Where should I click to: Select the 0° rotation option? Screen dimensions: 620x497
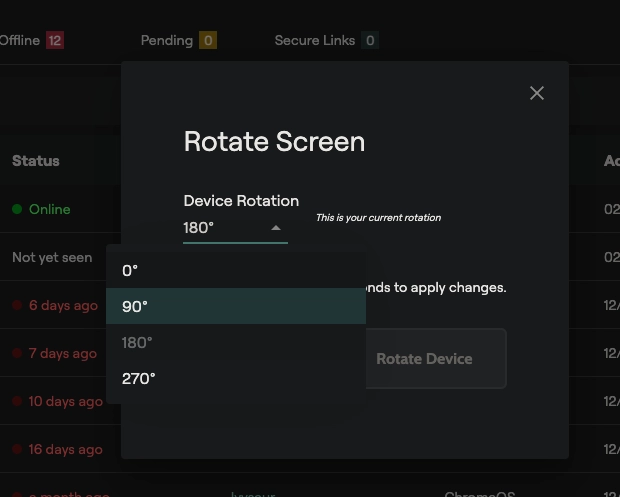130,270
